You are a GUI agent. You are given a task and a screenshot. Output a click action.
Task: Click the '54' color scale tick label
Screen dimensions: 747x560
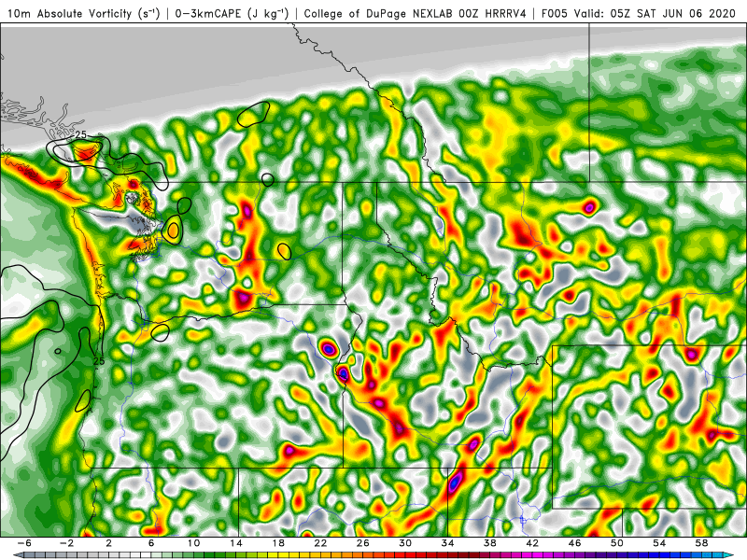tap(660, 543)
